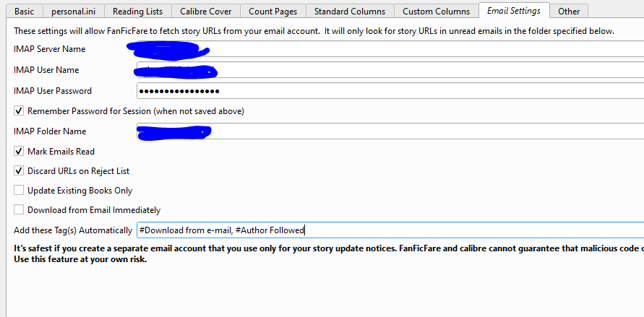Open the Custom Columns tab
Viewport: 644px width, 317px height.
point(436,11)
